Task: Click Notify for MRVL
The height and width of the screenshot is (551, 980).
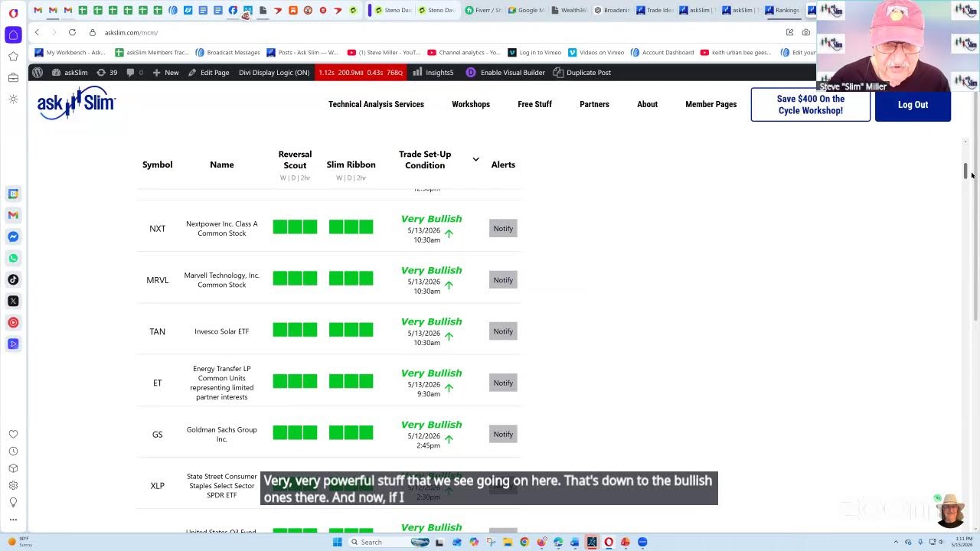Action: click(x=503, y=280)
